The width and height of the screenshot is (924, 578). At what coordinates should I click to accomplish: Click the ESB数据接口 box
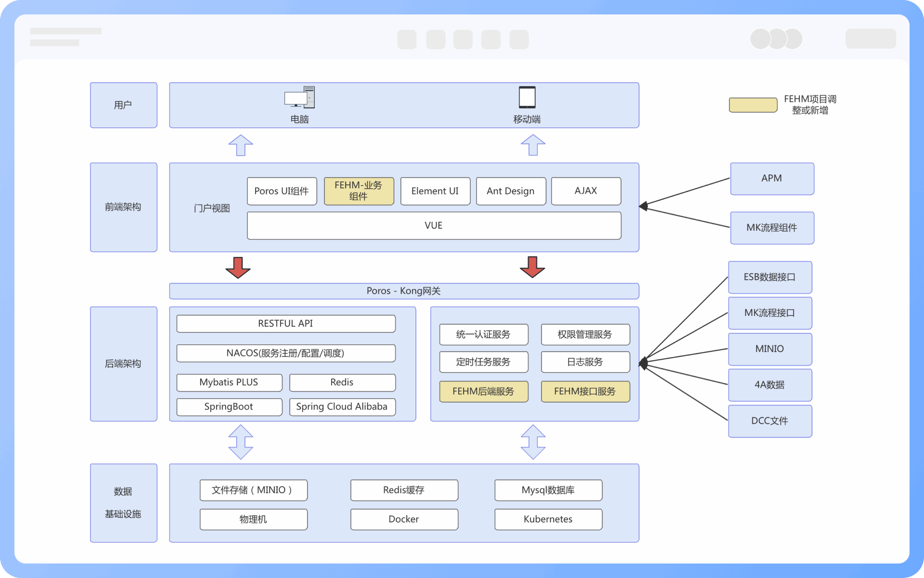tap(770, 277)
